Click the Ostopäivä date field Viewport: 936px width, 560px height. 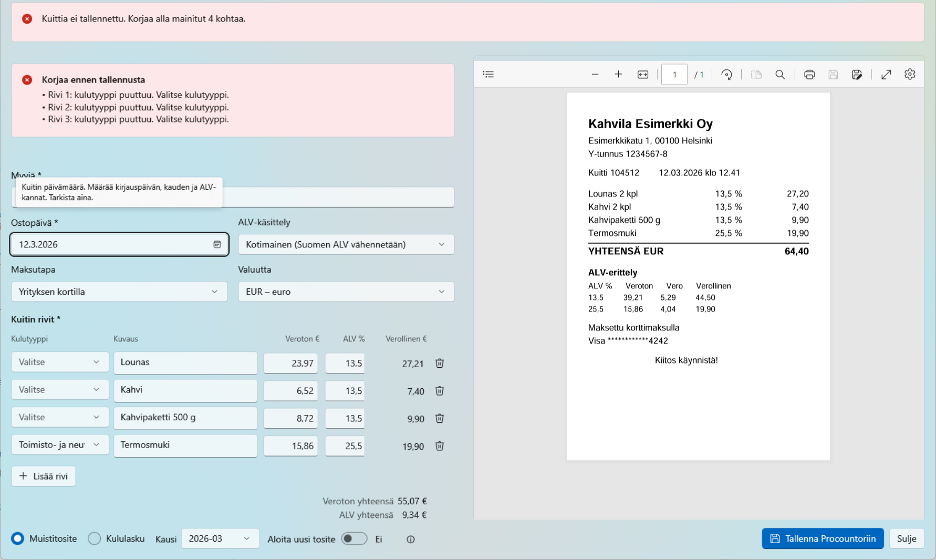pos(119,245)
